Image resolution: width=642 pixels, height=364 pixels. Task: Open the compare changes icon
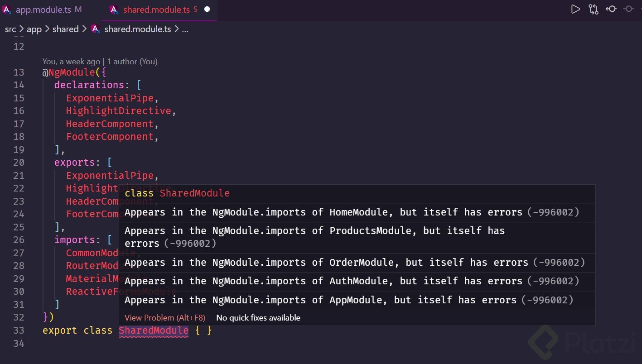click(594, 9)
